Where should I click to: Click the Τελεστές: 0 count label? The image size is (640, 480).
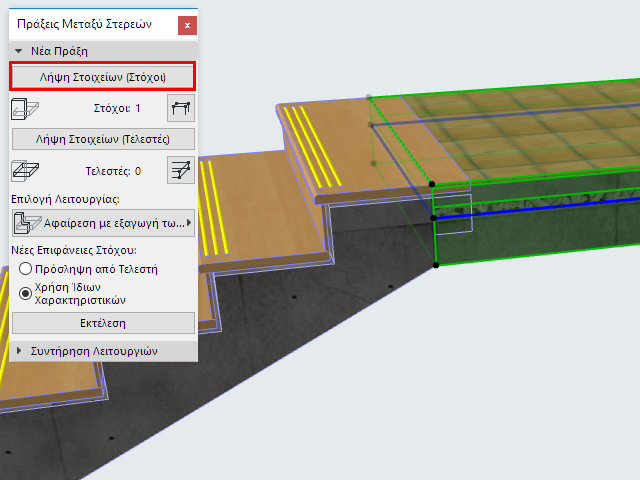click(x=113, y=171)
